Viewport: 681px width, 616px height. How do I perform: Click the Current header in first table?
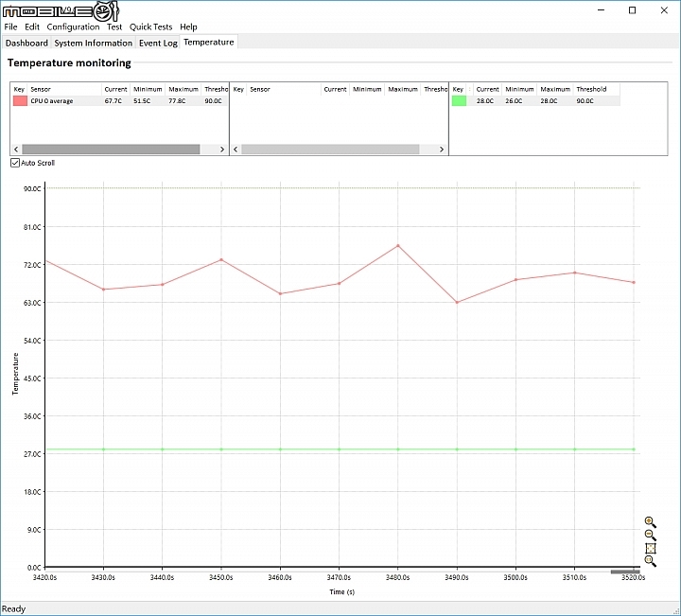(x=115, y=89)
